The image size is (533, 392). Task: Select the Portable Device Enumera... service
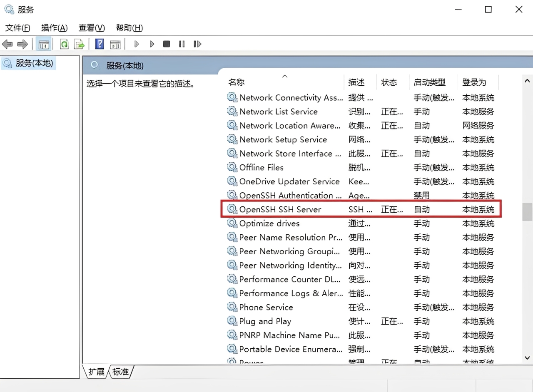361,349
